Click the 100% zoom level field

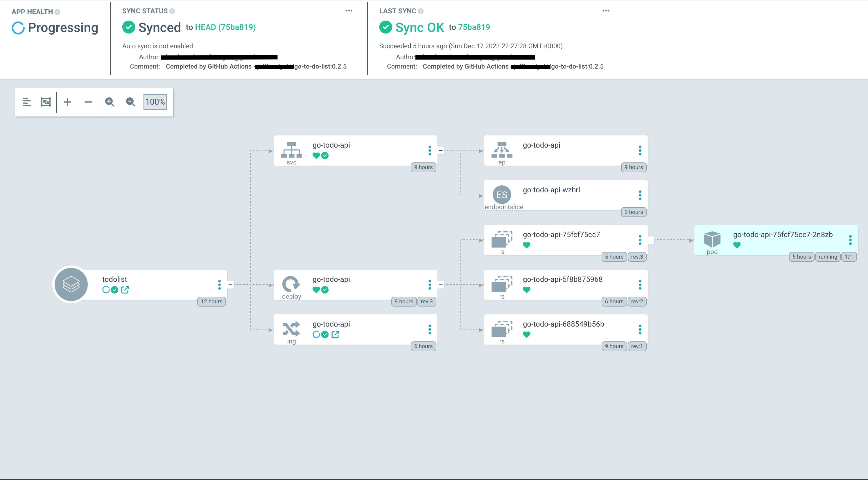click(155, 102)
